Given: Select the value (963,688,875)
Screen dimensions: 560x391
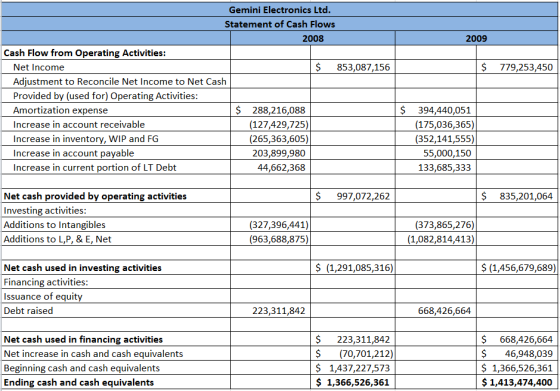Looking at the screenshot, I should click(279, 239).
